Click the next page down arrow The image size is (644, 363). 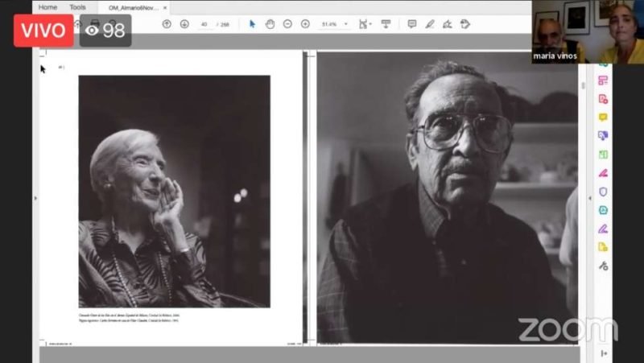tap(184, 24)
